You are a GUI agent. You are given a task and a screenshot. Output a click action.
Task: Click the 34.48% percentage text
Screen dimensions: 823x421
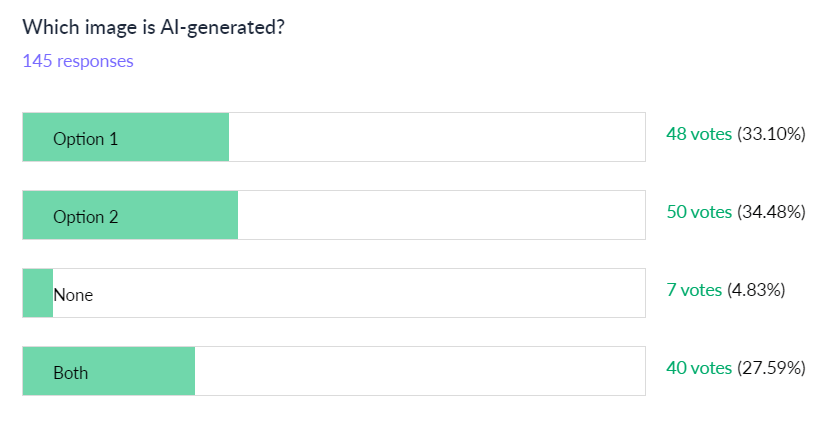click(771, 212)
